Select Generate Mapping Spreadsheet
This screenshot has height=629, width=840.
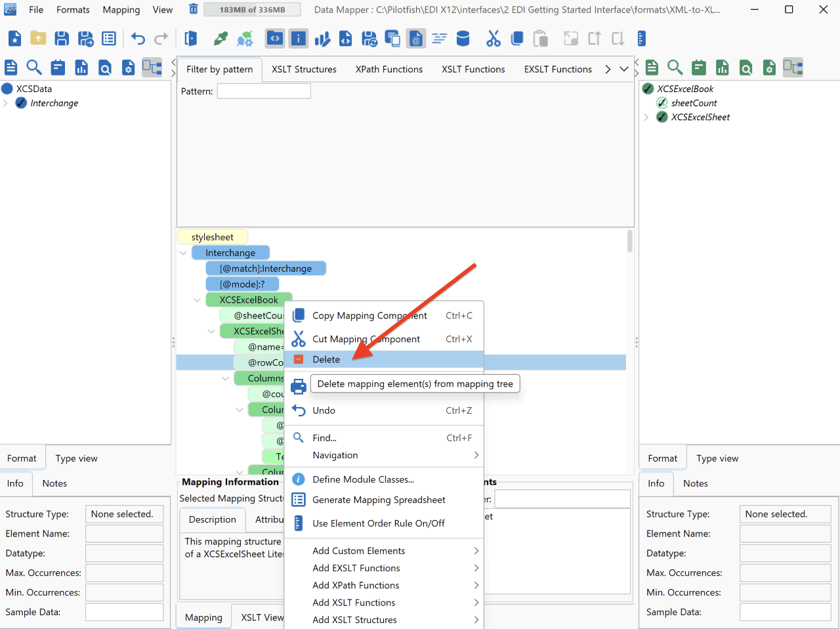(x=384, y=500)
